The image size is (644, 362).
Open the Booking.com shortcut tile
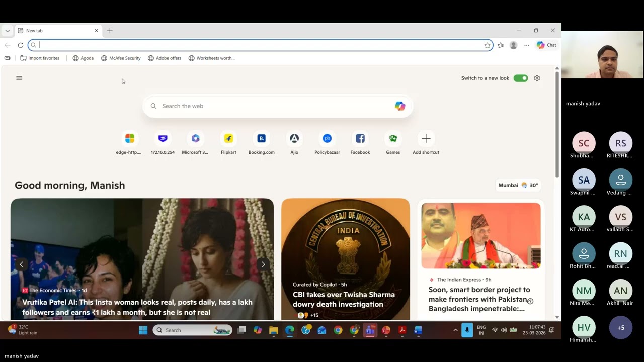[261, 143]
